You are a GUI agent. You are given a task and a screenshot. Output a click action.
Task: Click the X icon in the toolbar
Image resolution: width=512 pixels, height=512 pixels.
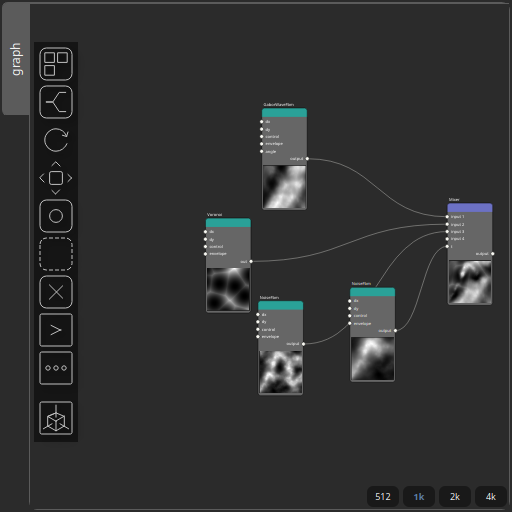click(56, 292)
